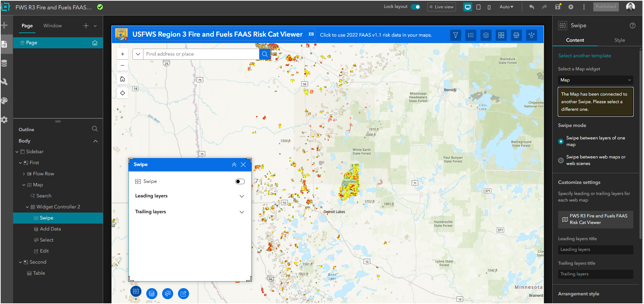Search the outline tree

pos(95,129)
